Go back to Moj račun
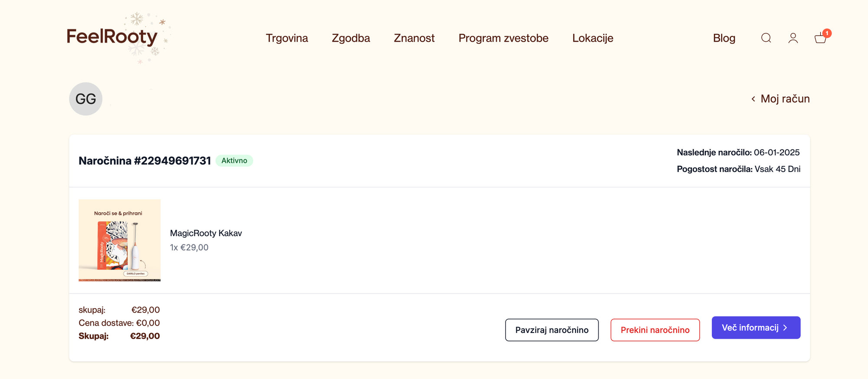Viewport: 868px width, 379px height. click(x=785, y=99)
